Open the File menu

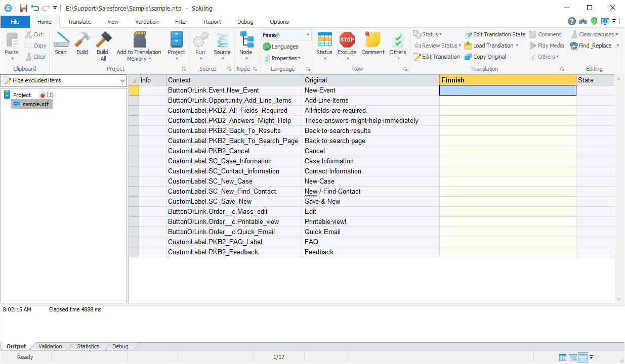pyautogui.click(x=15, y=22)
